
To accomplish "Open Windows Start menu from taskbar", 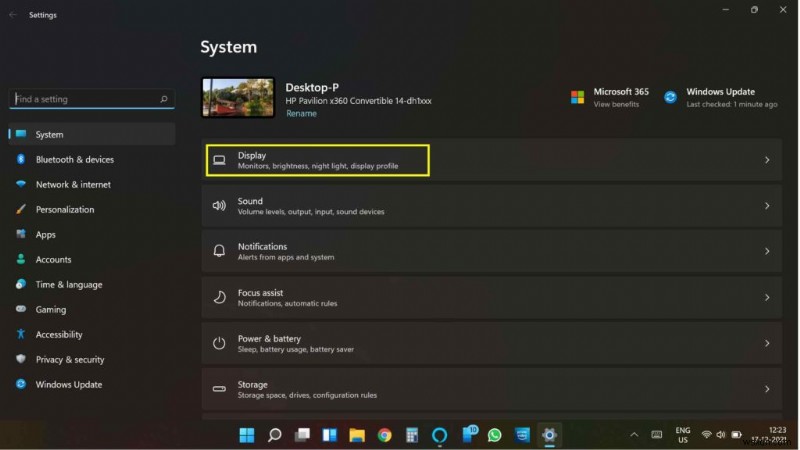I will pos(247,435).
